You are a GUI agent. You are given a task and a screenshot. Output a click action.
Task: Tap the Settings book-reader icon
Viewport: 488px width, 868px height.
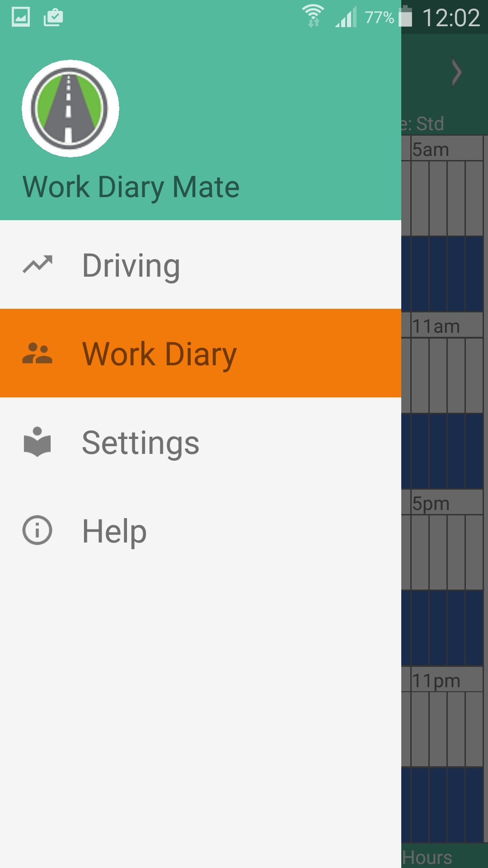(38, 442)
